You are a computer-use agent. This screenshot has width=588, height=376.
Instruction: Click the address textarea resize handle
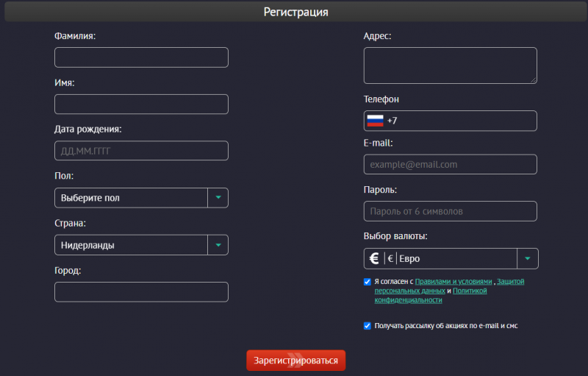pyautogui.click(x=534, y=80)
